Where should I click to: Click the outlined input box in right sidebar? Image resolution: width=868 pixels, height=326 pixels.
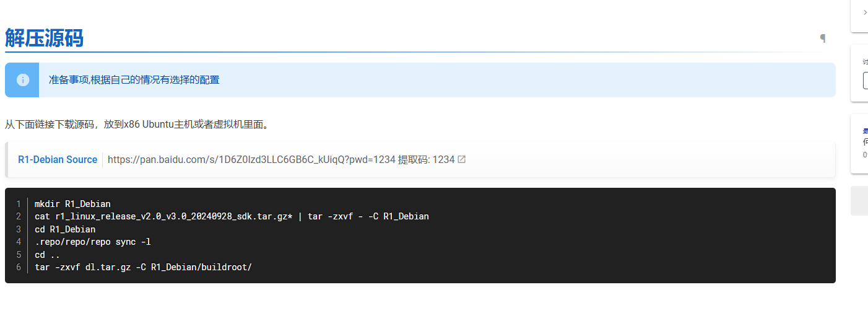[x=866, y=81]
